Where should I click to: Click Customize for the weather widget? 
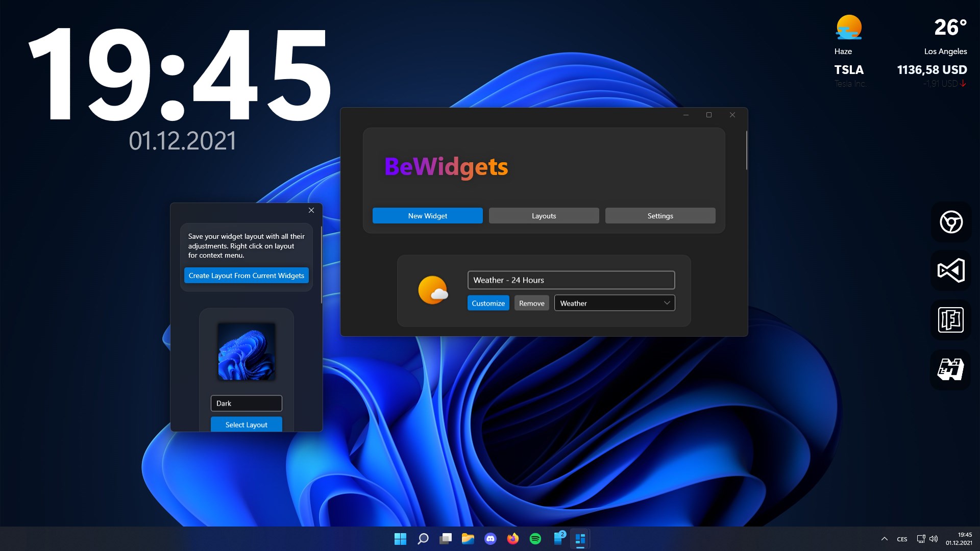pyautogui.click(x=488, y=303)
